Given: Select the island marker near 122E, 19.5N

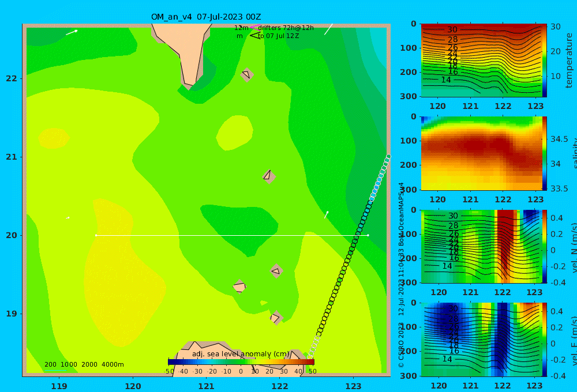Looking at the screenshot, I should [276, 271].
